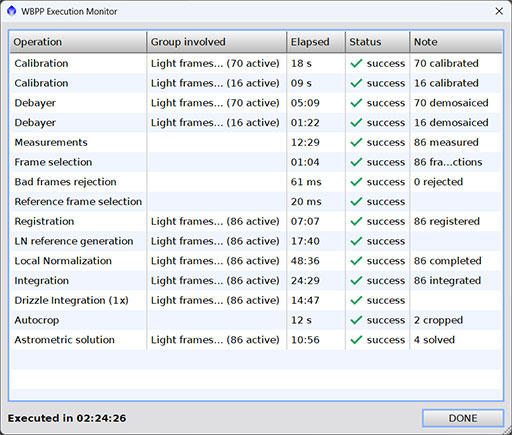Click the '16 demosaiced' note
This screenshot has height=435, width=512.
coord(451,122)
